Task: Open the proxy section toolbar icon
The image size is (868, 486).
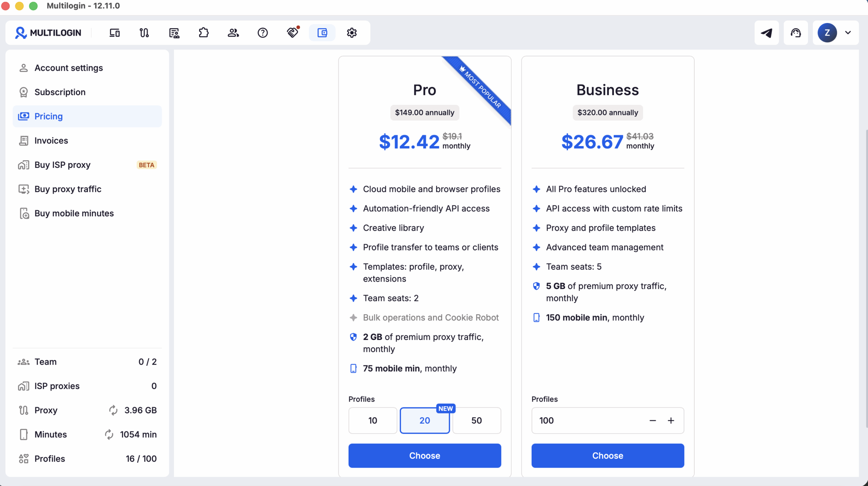Action: coord(144,33)
